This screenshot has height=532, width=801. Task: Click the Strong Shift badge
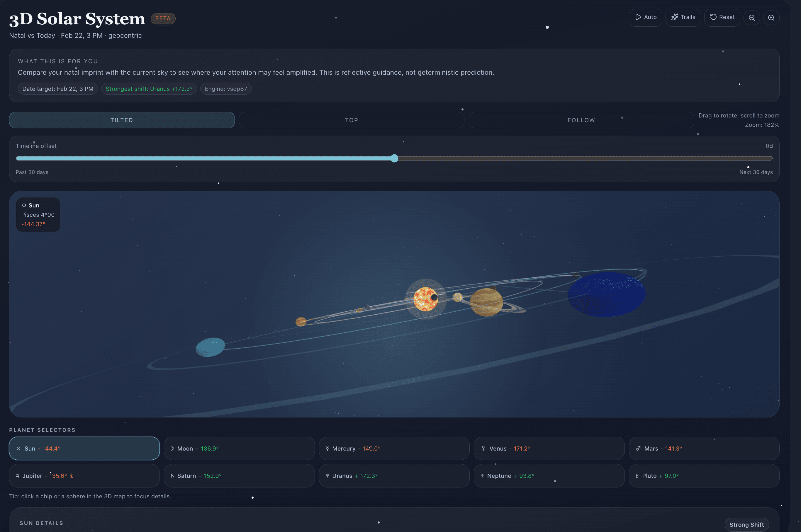click(x=747, y=524)
